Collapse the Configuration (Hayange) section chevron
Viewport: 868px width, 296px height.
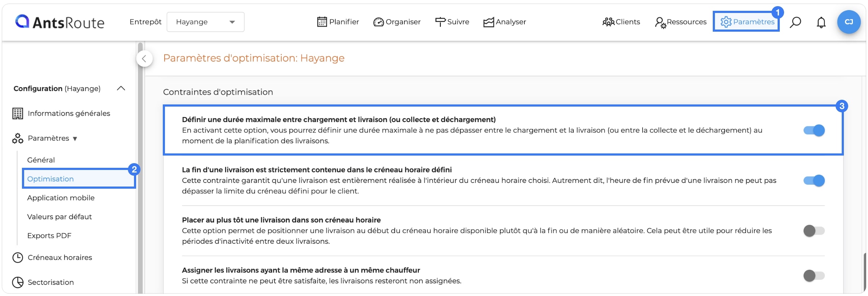pyautogui.click(x=121, y=88)
